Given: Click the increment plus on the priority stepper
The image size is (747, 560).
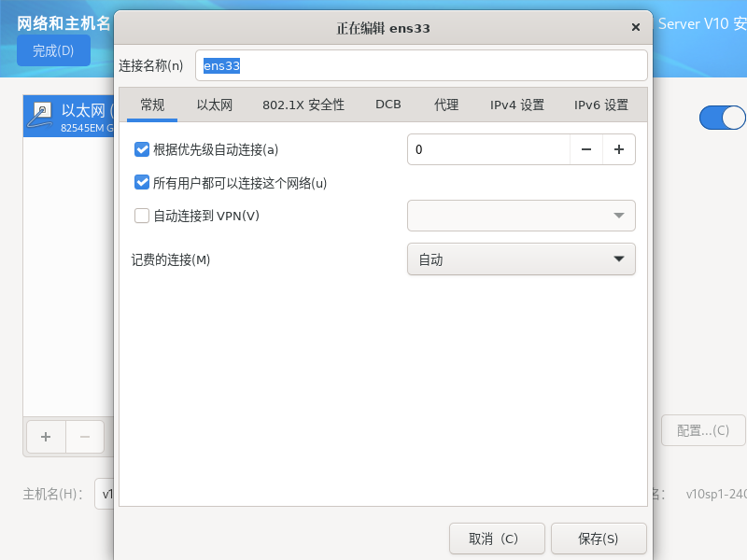Looking at the screenshot, I should point(619,148).
